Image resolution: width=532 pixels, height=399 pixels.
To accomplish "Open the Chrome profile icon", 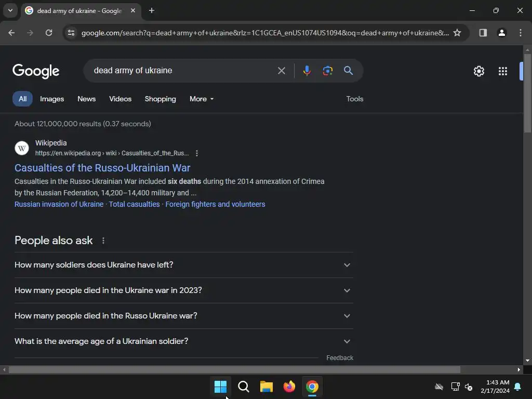I will click(x=501, y=33).
